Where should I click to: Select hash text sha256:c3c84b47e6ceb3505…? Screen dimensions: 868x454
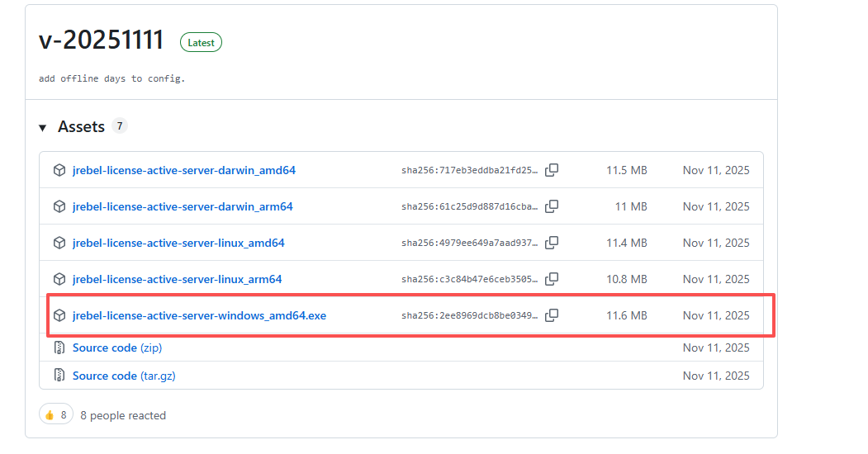[x=469, y=279]
